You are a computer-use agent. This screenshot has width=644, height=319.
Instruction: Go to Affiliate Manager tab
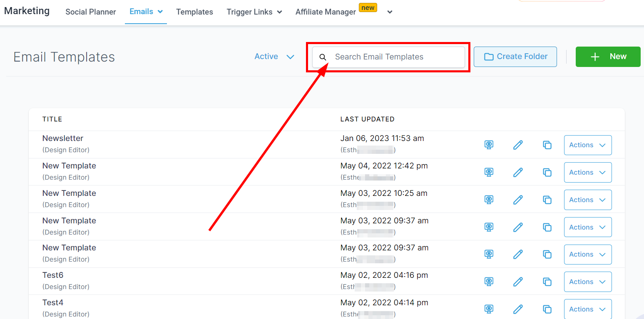pyautogui.click(x=326, y=12)
